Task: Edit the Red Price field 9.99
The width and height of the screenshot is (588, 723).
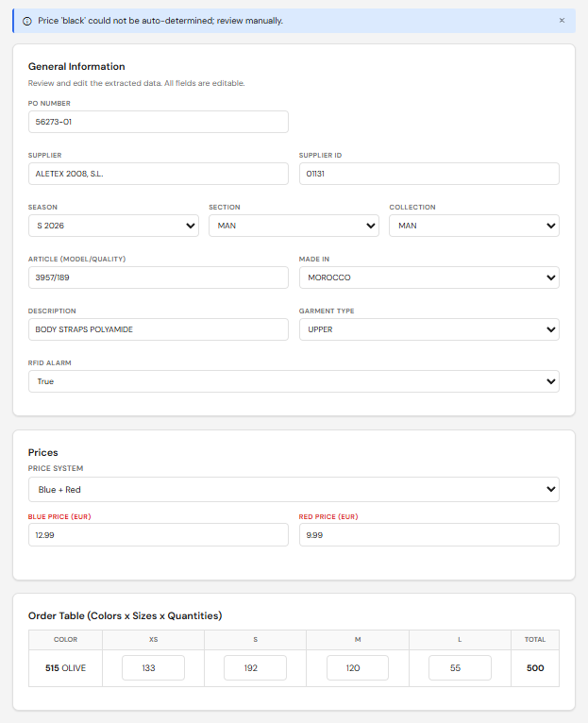Action: pos(428,535)
